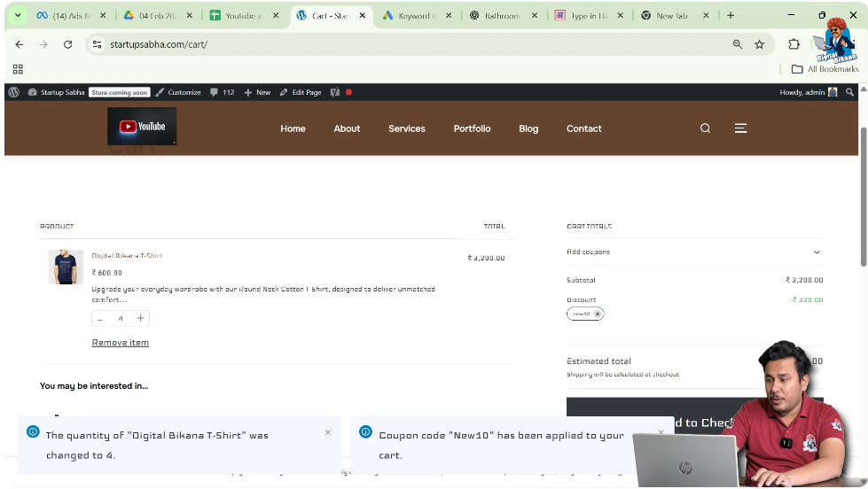Click the T-Shirt product thumbnail

click(66, 267)
